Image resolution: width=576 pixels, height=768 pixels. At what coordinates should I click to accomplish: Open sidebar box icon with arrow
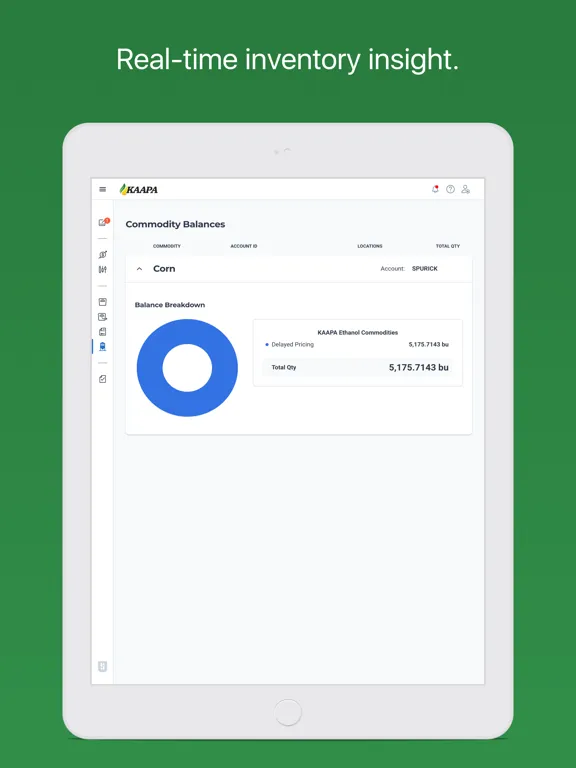click(x=102, y=317)
